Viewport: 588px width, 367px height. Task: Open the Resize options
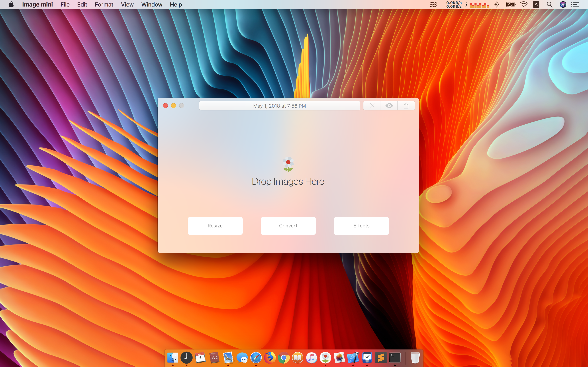(215, 226)
